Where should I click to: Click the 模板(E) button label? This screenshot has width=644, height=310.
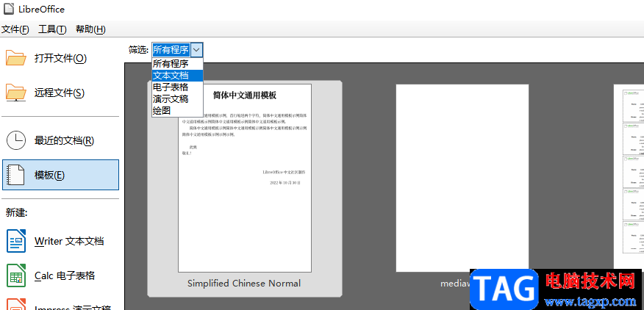(49, 176)
